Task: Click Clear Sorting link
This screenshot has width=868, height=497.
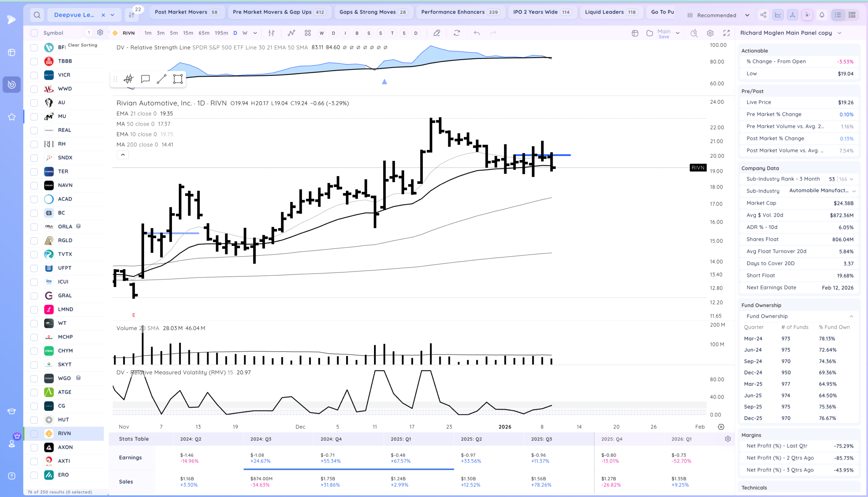Action: 82,45
